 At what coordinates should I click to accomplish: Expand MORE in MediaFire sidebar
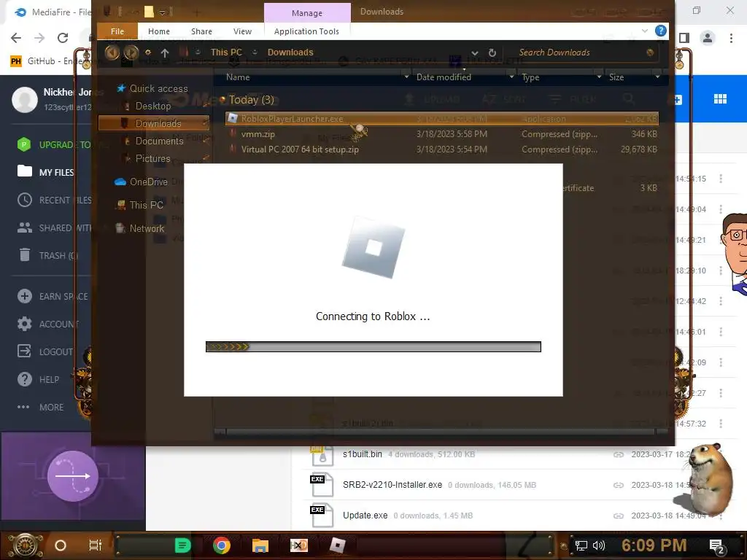[40, 407]
